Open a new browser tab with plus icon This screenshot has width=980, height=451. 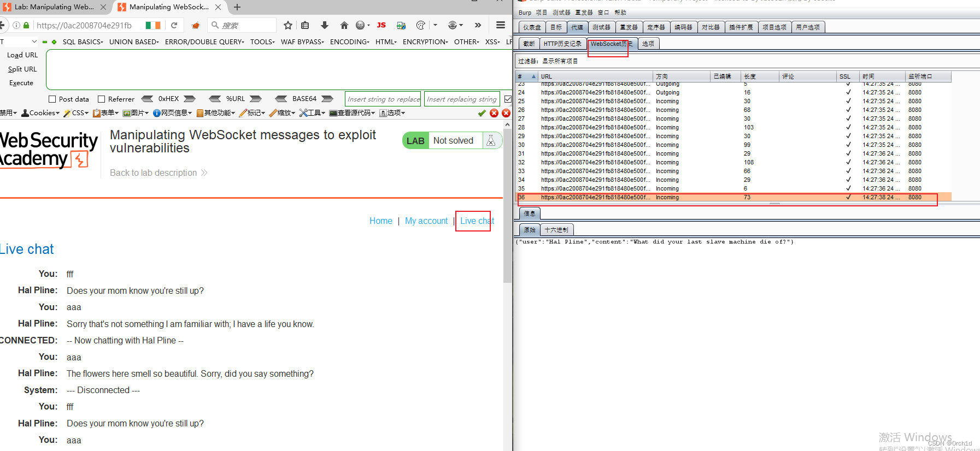click(237, 7)
